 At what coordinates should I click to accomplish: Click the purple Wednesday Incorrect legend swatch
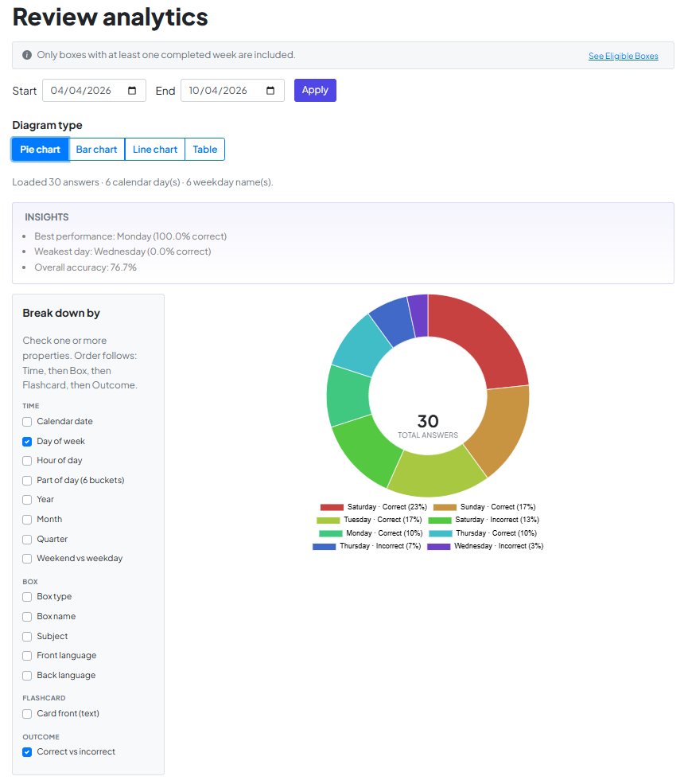coord(439,547)
